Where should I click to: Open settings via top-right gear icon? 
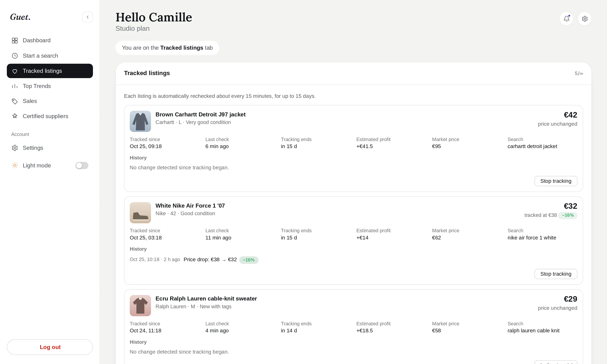[x=584, y=19]
